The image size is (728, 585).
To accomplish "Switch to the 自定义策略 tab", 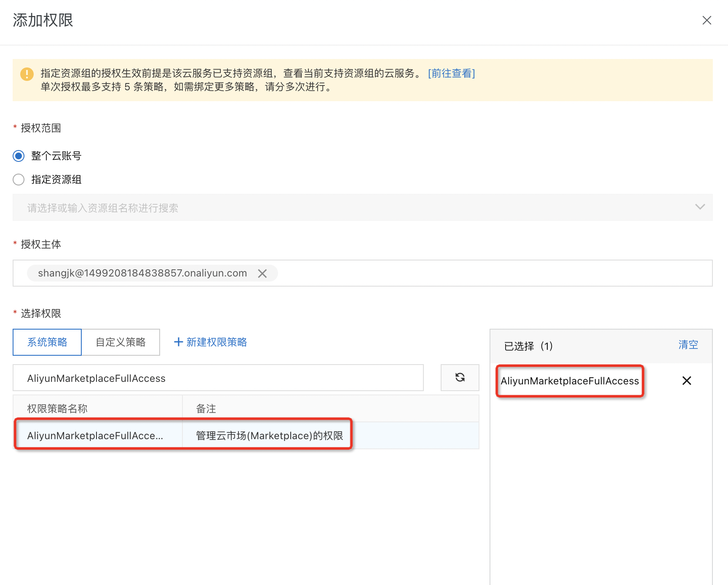I will pyautogui.click(x=120, y=342).
